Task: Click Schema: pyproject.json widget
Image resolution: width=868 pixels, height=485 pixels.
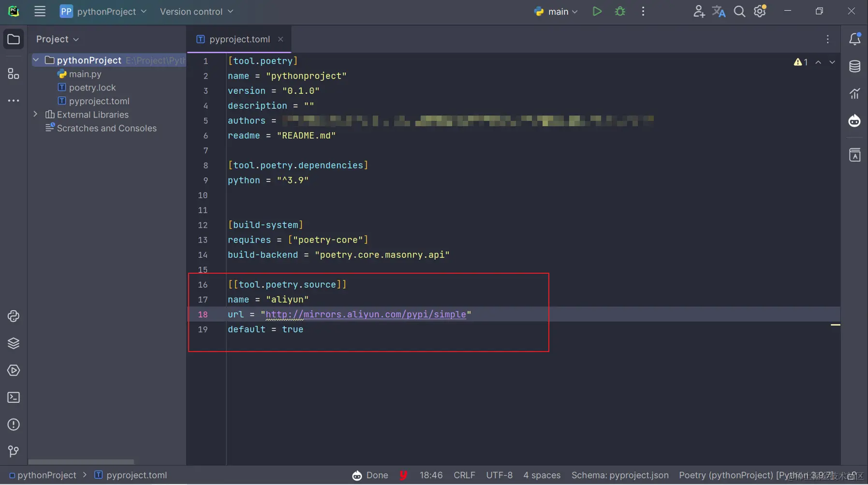Action: click(x=620, y=475)
